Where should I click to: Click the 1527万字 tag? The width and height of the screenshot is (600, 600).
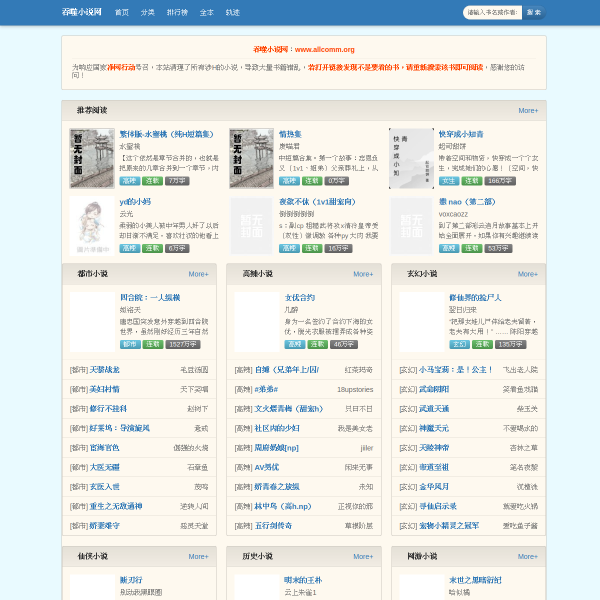click(x=183, y=344)
